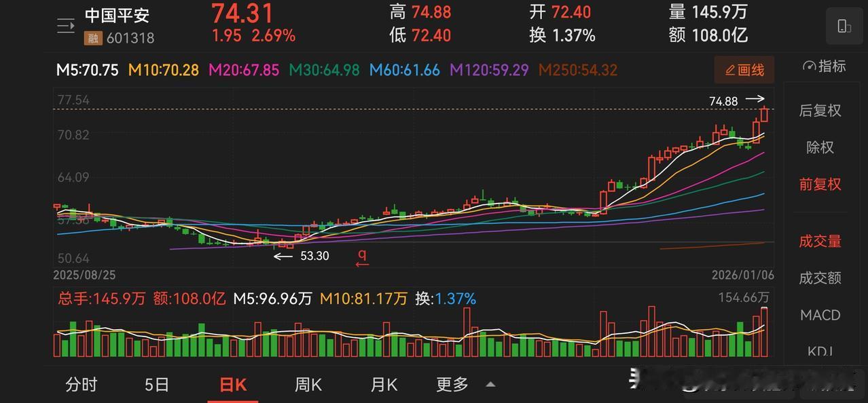
Task: Tap the M250:54.32 moving average label
Action: tap(578, 70)
